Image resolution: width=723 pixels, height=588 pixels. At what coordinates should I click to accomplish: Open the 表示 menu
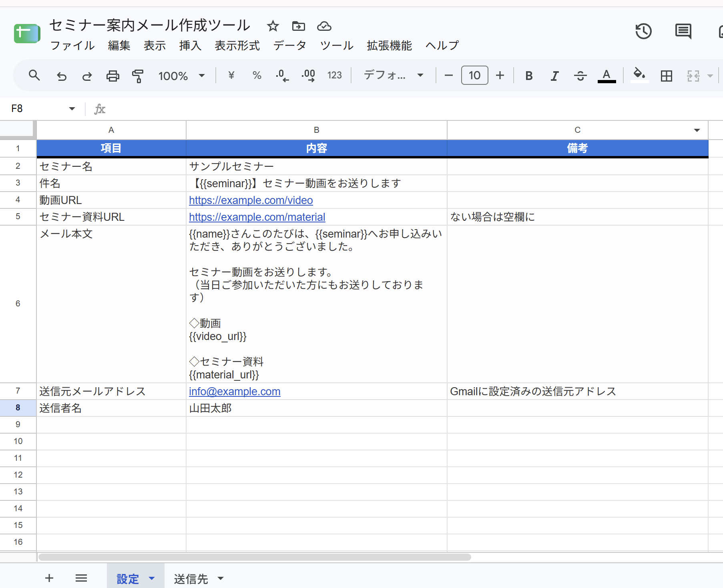155,46
